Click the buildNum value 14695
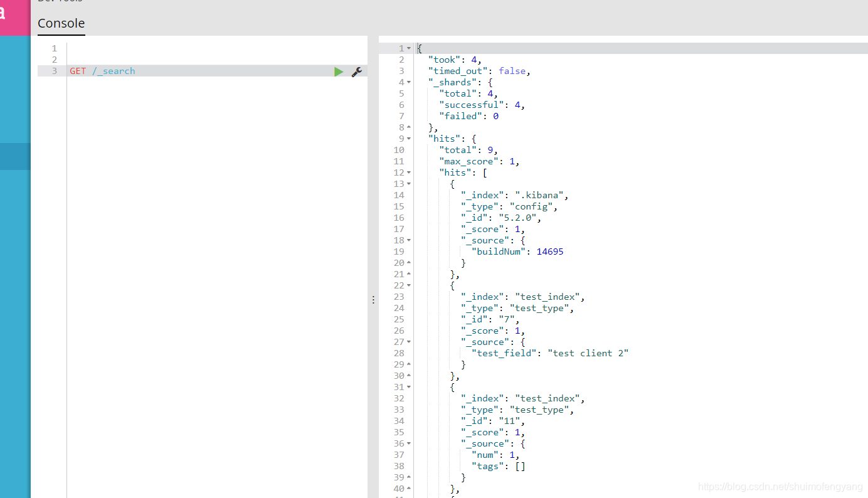 point(550,252)
